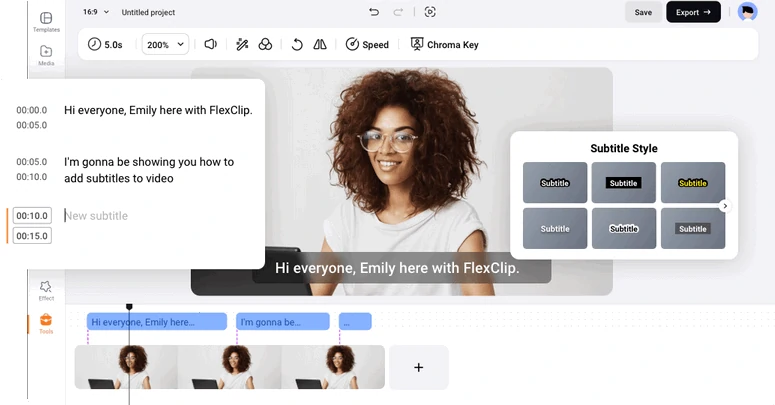The image size is (775, 405).
Task: Select the 'I'm gonna be showing you' subtitle line
Action: coord(149,170)
